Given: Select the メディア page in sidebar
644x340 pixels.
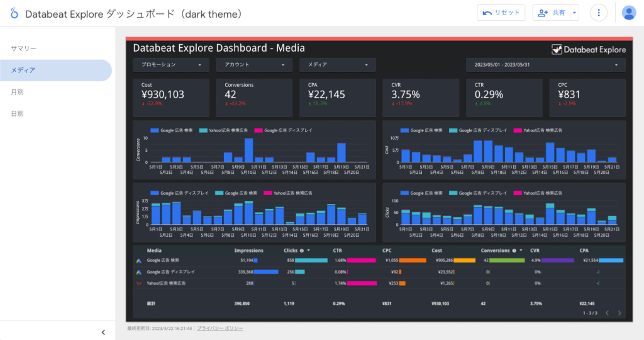Looking at the screenshot, I should 56,71.
